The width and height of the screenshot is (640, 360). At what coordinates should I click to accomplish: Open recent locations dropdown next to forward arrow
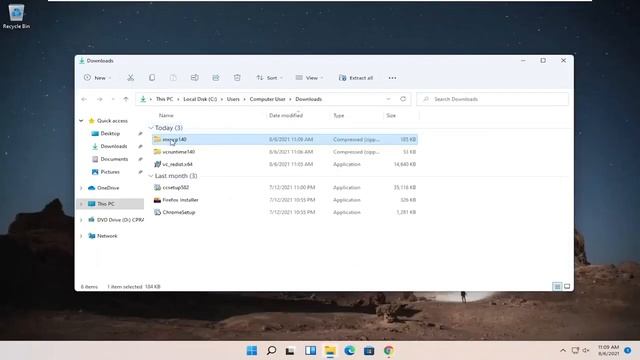coord(113,99)
